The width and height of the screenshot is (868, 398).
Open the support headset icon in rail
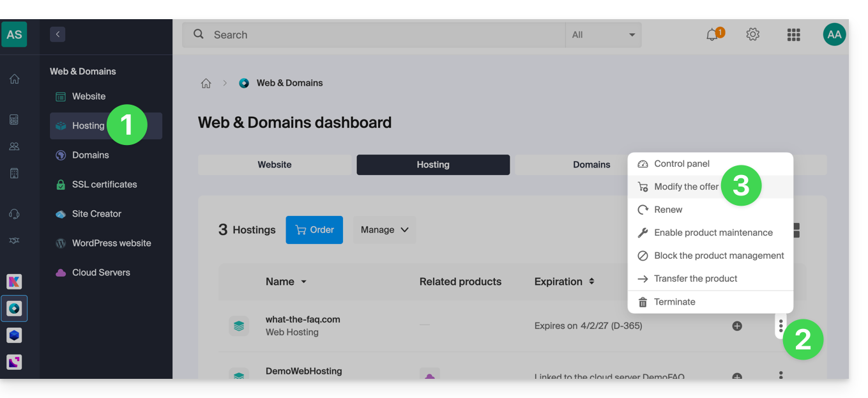pos(14,214)
